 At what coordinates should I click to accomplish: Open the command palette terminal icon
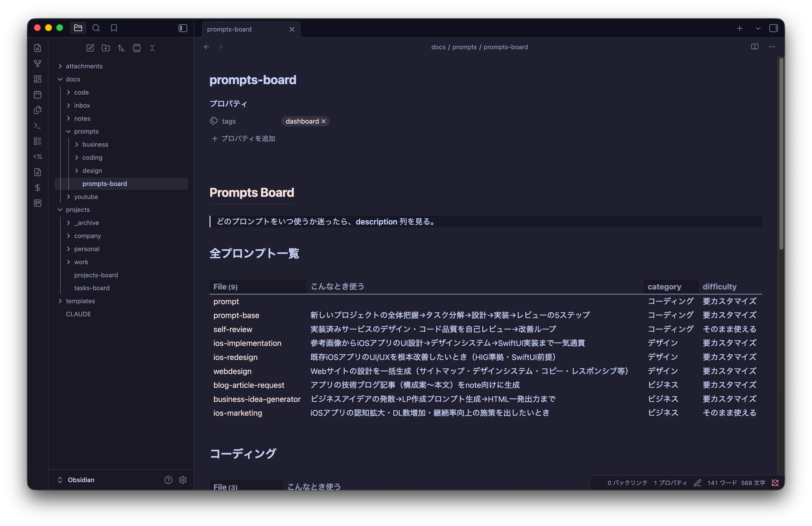(38, 126)
